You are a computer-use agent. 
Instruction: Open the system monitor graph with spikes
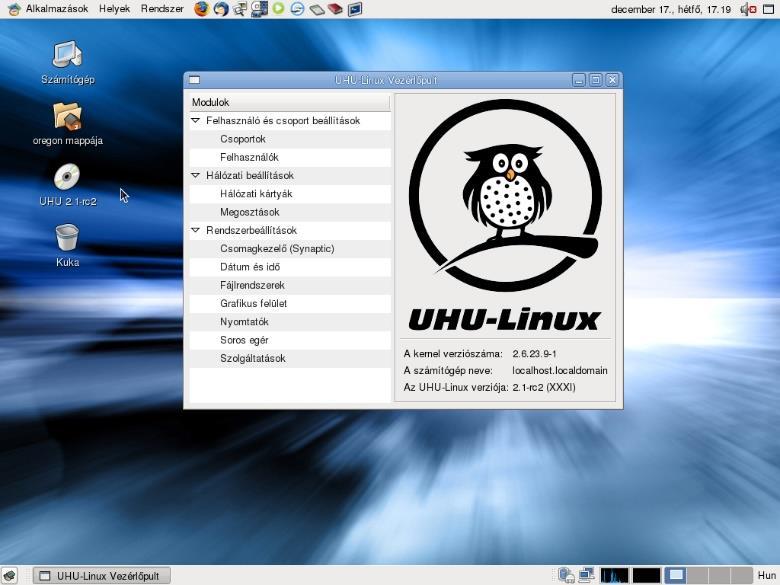coord(614,576)
